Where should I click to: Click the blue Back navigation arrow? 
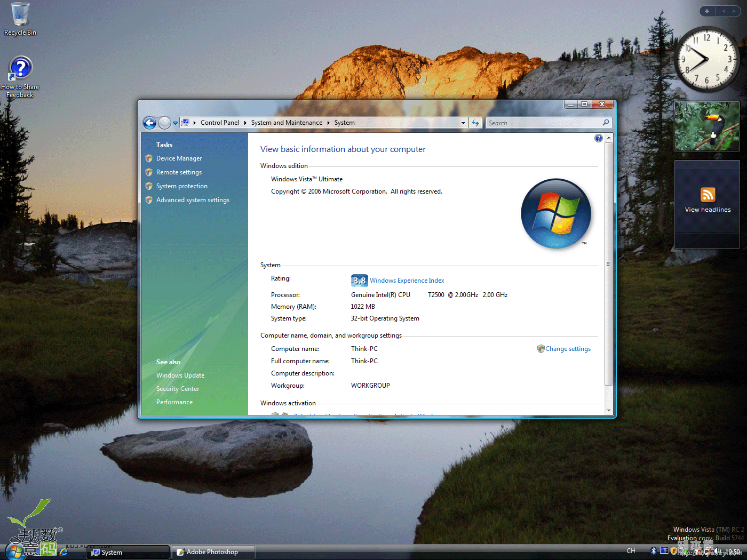150,123
